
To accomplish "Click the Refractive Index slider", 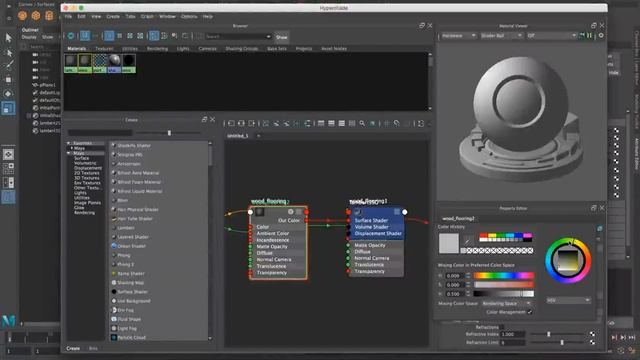I will pos(557,334).
